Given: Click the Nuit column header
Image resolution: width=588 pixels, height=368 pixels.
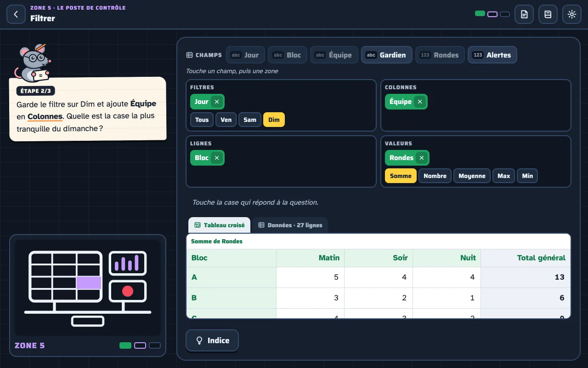Looking at the screenshot, I should pos(447,258).
